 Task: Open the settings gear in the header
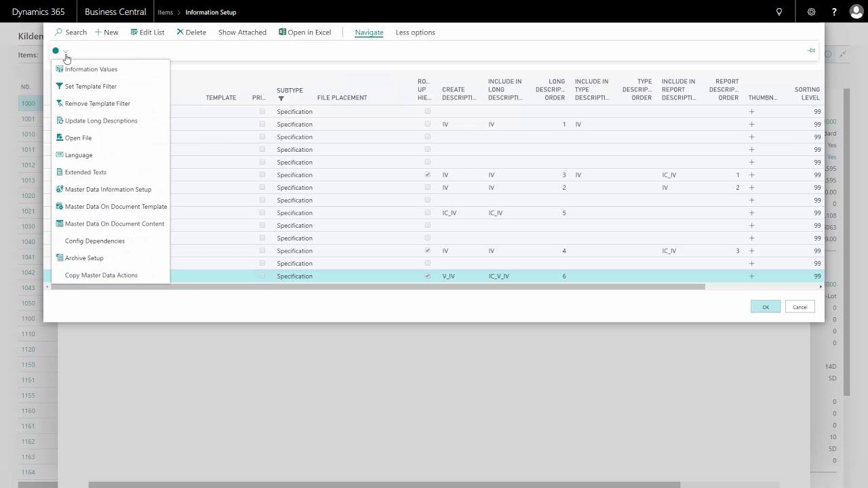812,12
